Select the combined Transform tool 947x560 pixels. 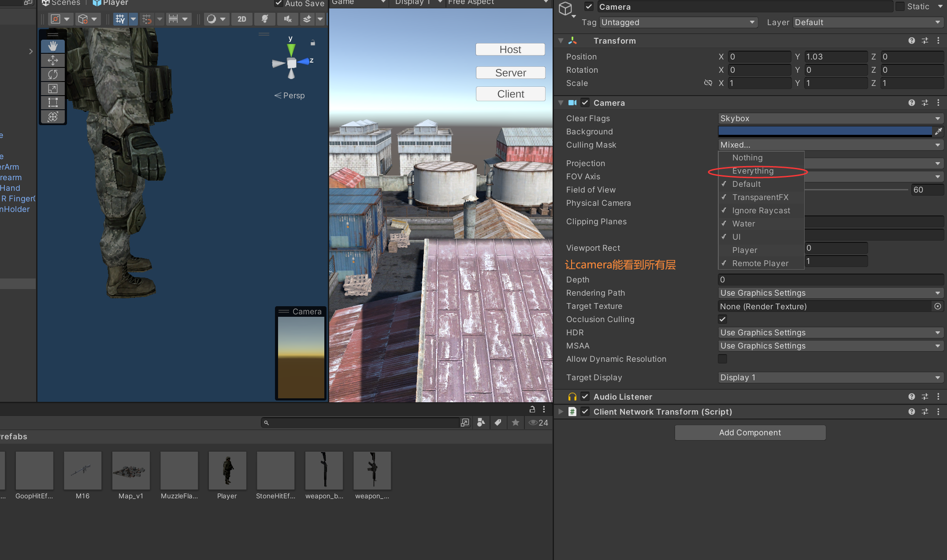[53, 117]
